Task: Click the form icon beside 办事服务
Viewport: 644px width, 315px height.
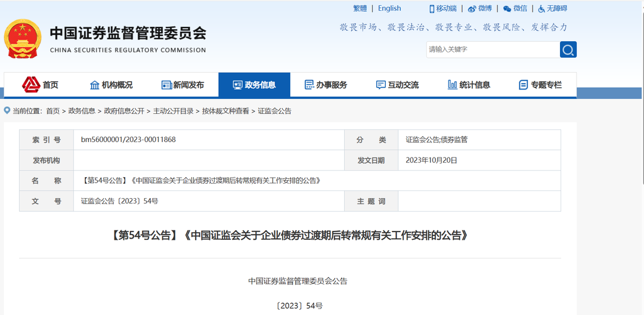Action: [x=309, y=85]
